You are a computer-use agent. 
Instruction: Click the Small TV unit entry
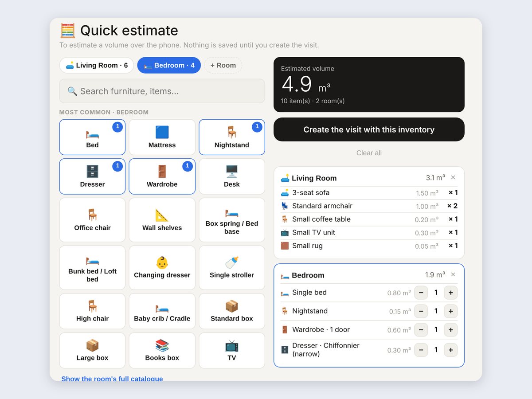point(369,233)
